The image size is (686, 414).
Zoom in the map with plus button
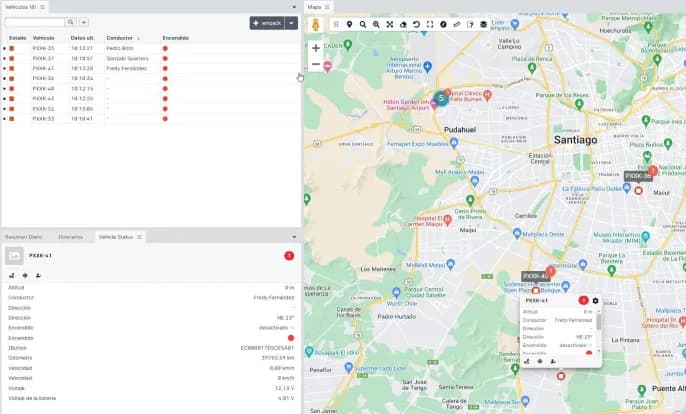coord(316,48)
